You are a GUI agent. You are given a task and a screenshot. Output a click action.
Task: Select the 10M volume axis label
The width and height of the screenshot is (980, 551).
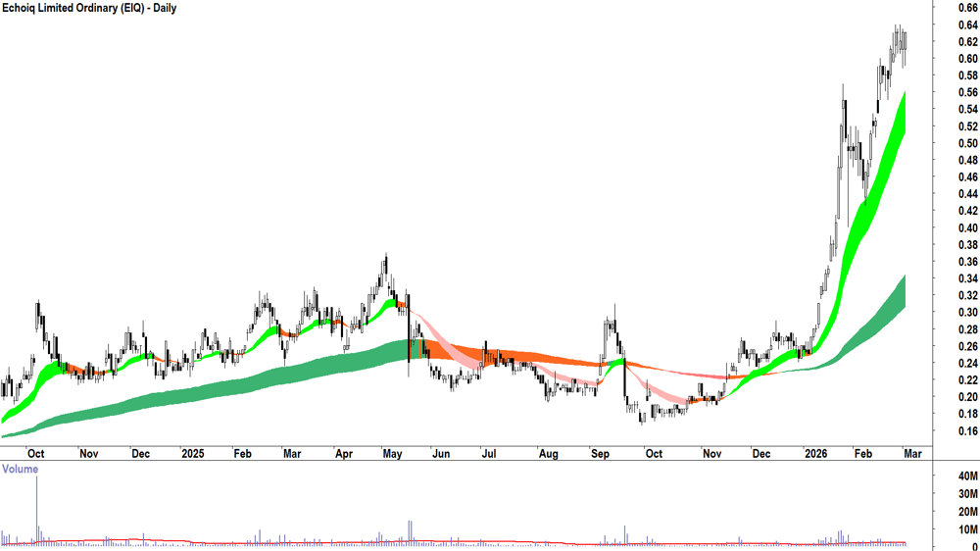(x=968, y=529)
